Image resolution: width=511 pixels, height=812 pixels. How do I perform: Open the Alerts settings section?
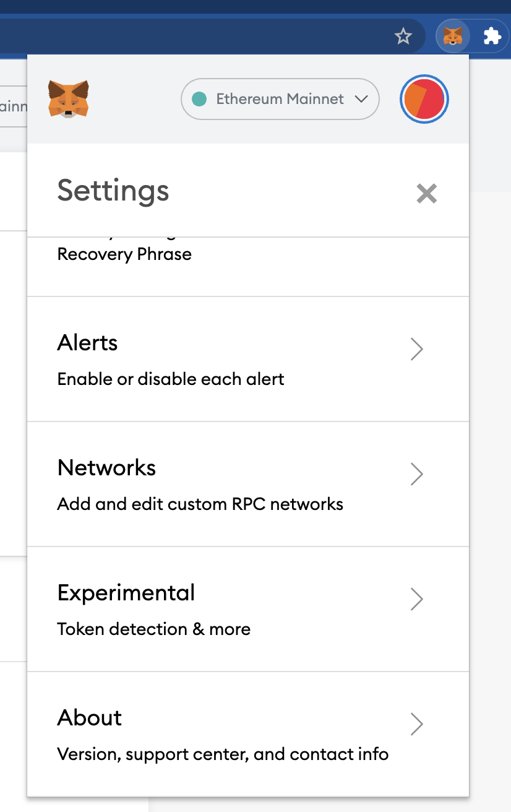[x=248, y=360]
